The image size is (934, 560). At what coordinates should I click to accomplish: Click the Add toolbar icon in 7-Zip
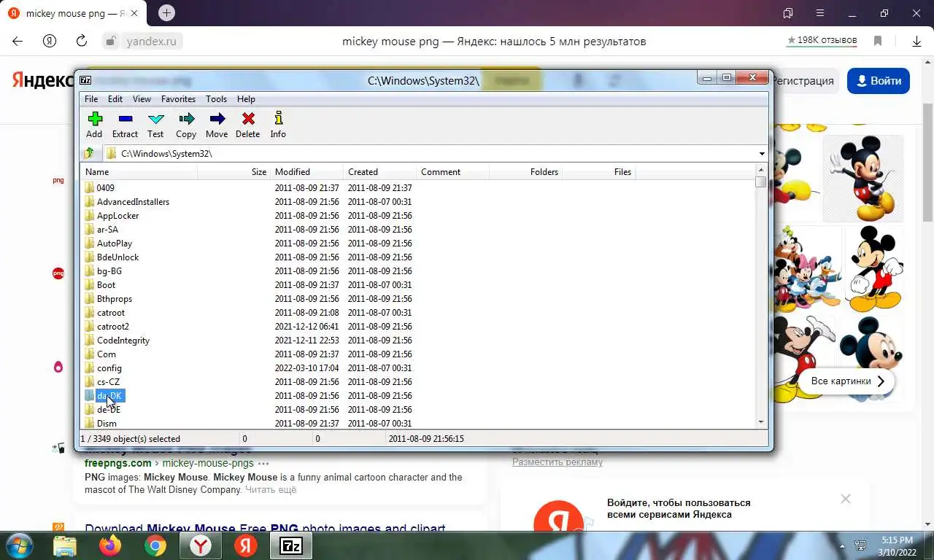click(x=94, y=124)
